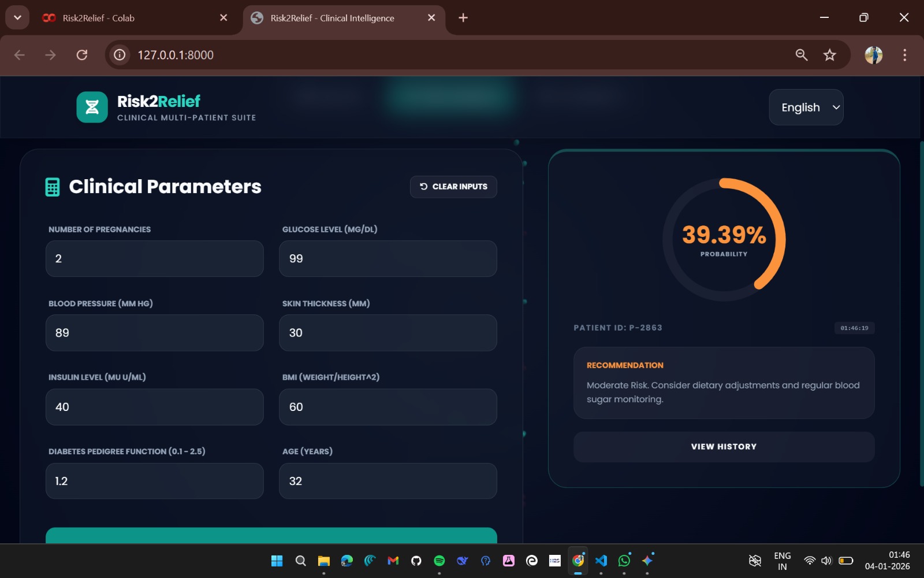Viewport: 924px width, 578px height.
Task: Click the Risk2Relief DNA logo icon
Action: pos(92,107)
